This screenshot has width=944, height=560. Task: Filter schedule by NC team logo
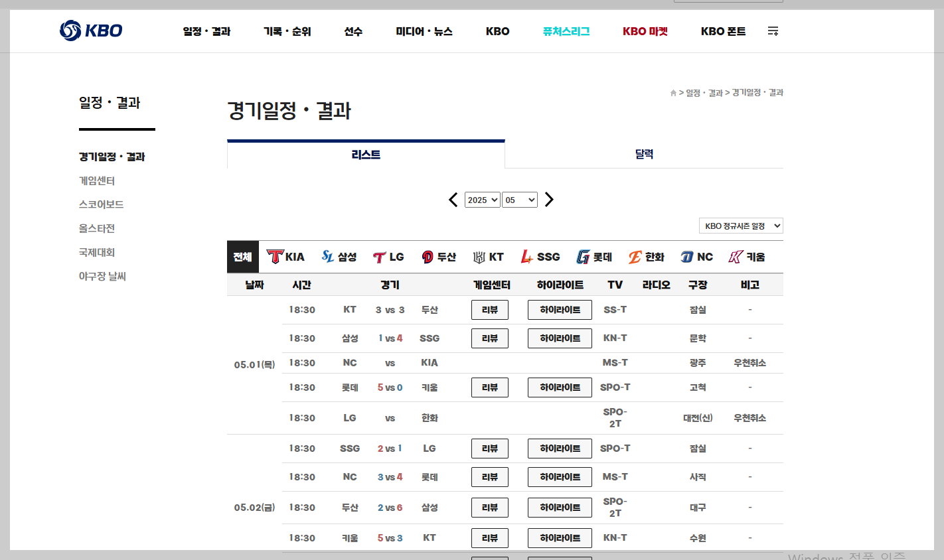(x=697, y=257)
